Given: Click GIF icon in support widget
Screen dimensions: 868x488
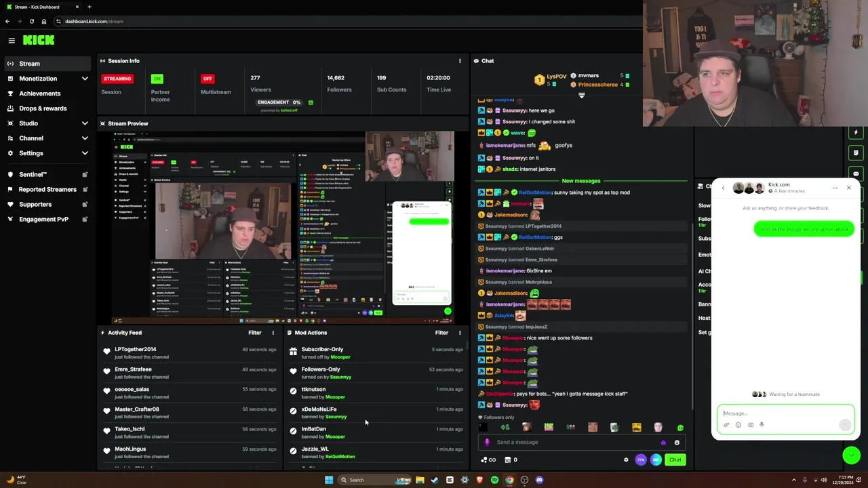Looking at the screenshot, I should (751, 425).
